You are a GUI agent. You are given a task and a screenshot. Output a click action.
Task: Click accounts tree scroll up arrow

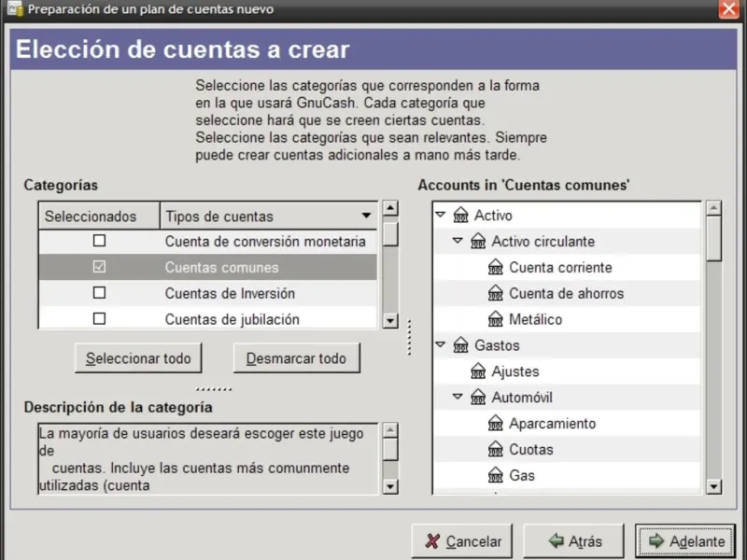pos(713,208)
